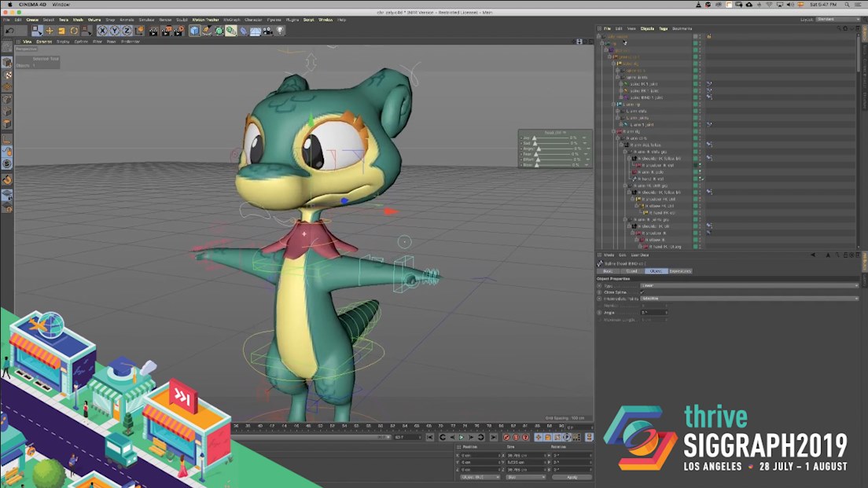Go to the end of animation
Screen dimensions: 868x488
[493, 437]
